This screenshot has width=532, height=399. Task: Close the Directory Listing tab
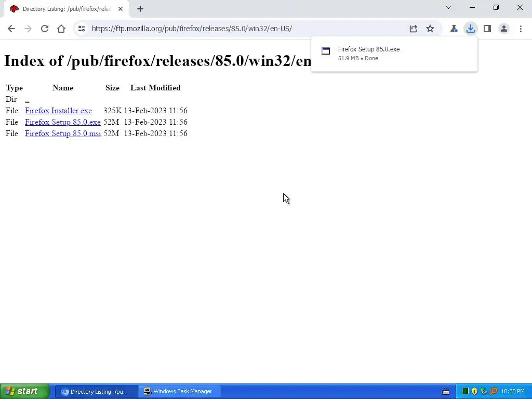121,9
